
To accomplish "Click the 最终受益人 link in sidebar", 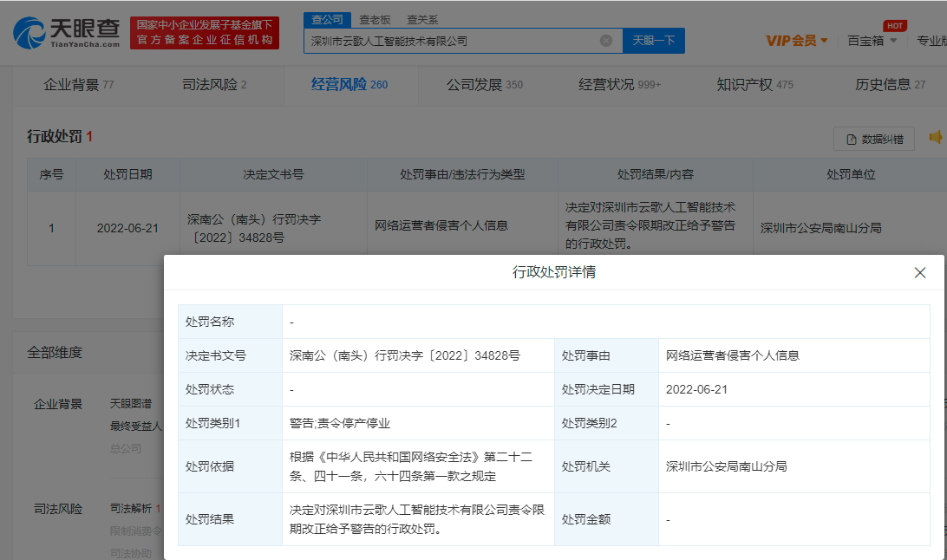I will [x=136, y=426].
